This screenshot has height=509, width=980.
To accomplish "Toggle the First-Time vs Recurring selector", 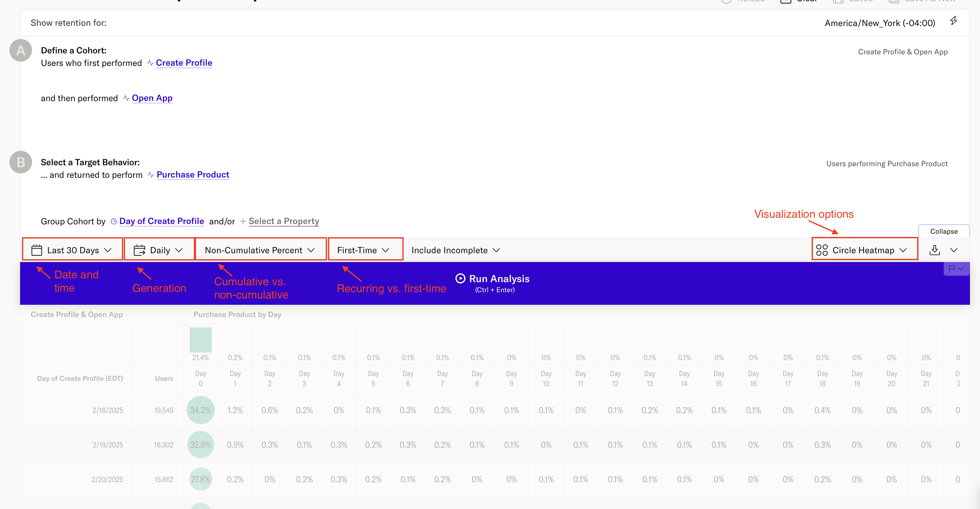I will 364,250.
